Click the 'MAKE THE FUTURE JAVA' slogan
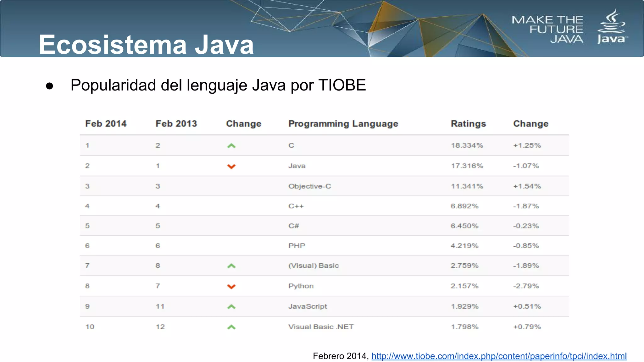The image size is (644, 362). point(547,29)
